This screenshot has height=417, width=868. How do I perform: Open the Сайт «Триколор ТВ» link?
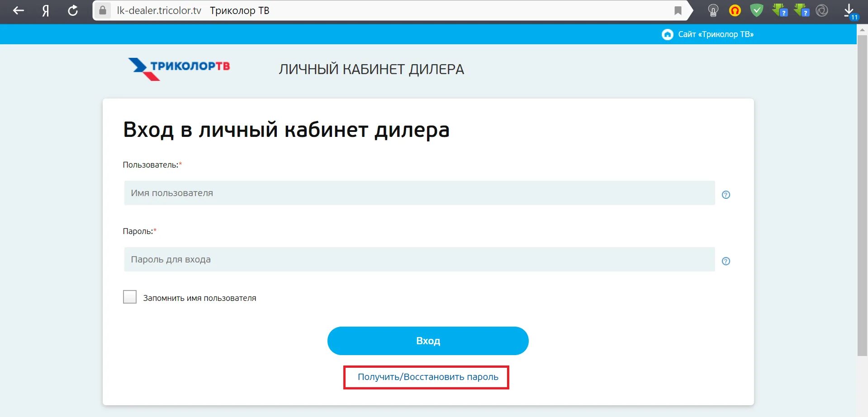[x=716, y=34]
